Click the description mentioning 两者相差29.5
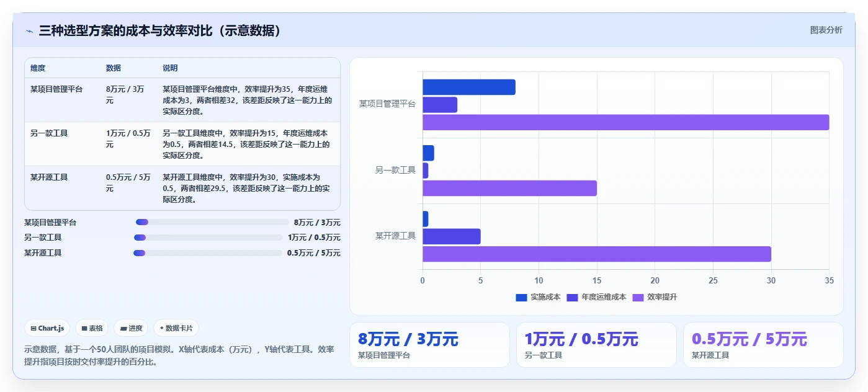 tap(246, 188)
